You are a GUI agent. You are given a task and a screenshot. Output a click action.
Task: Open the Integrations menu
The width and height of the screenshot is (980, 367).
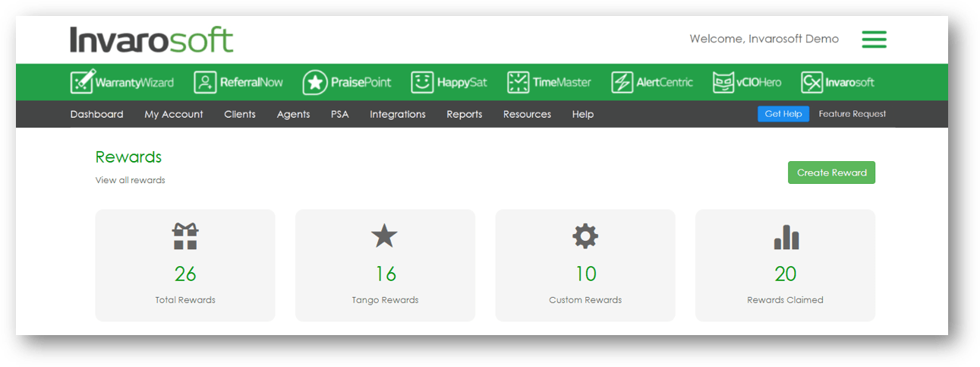pos(397,114)
